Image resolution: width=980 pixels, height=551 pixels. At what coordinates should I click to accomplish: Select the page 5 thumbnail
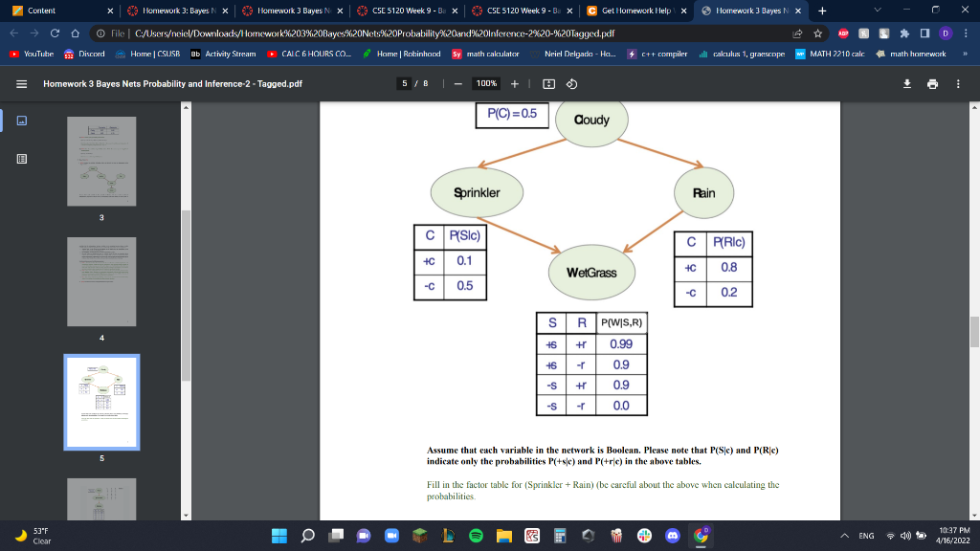[x=101, y=403]
